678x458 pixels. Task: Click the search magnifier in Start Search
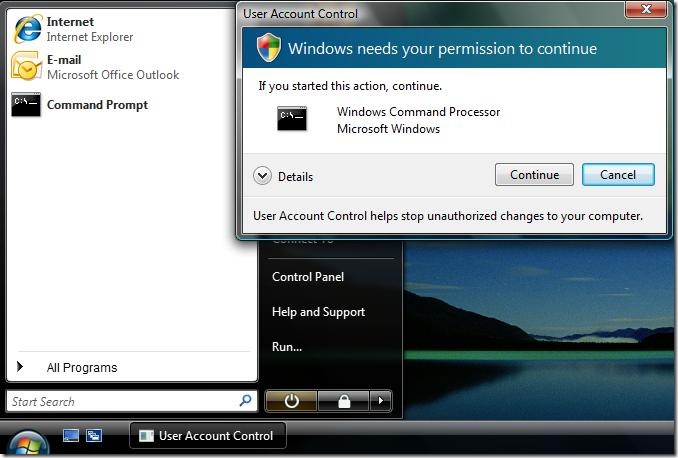[x=245, y=400]
